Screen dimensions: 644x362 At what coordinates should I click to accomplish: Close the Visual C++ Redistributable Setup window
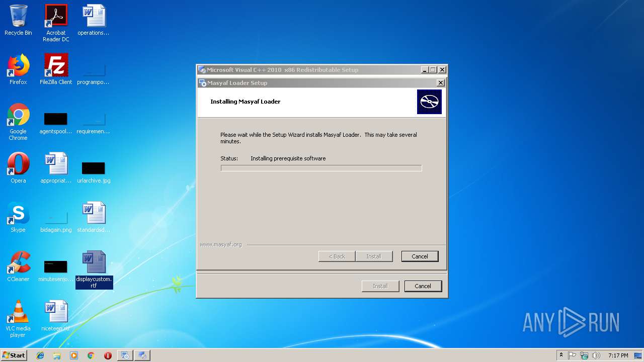pos(442,70)
